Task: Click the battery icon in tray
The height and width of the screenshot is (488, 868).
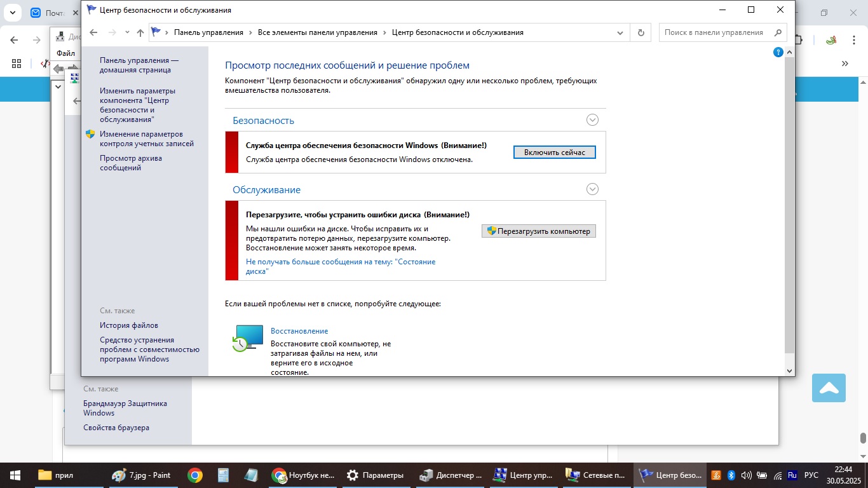Action: pyautogui.click(x=762, y=475)
